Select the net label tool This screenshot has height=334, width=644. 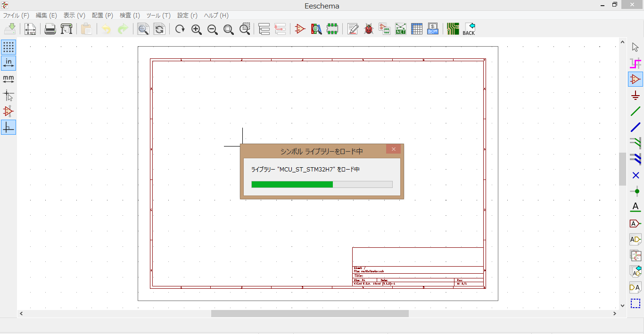coord(636,207)
